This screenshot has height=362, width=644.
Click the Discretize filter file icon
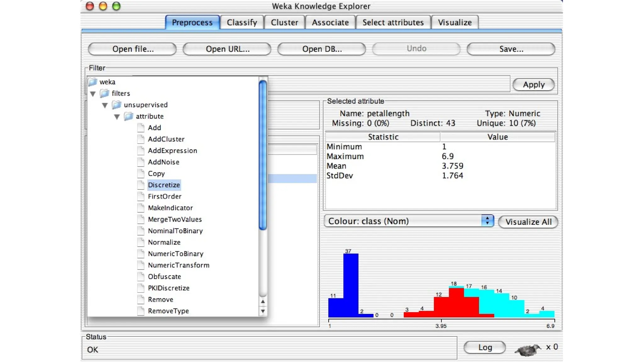tap(141, 185)
